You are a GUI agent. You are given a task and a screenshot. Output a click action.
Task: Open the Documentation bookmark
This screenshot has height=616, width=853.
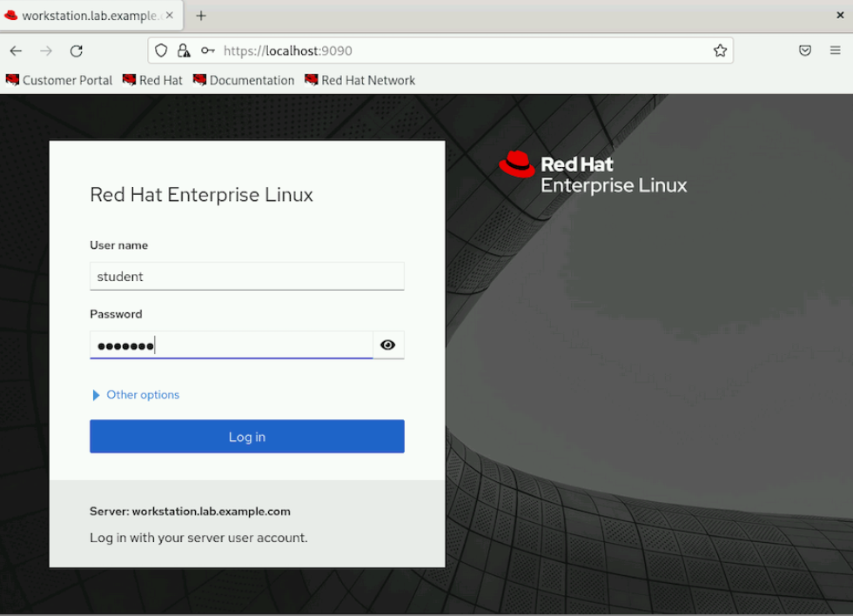click(244, 80)
